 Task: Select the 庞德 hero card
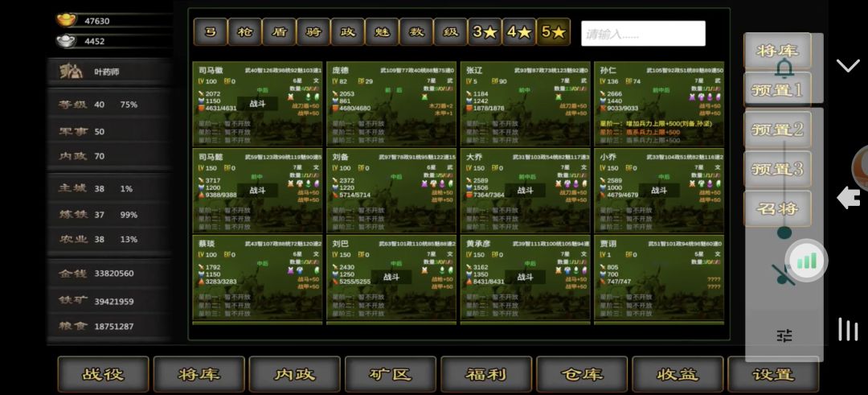(x=391, y=104)
